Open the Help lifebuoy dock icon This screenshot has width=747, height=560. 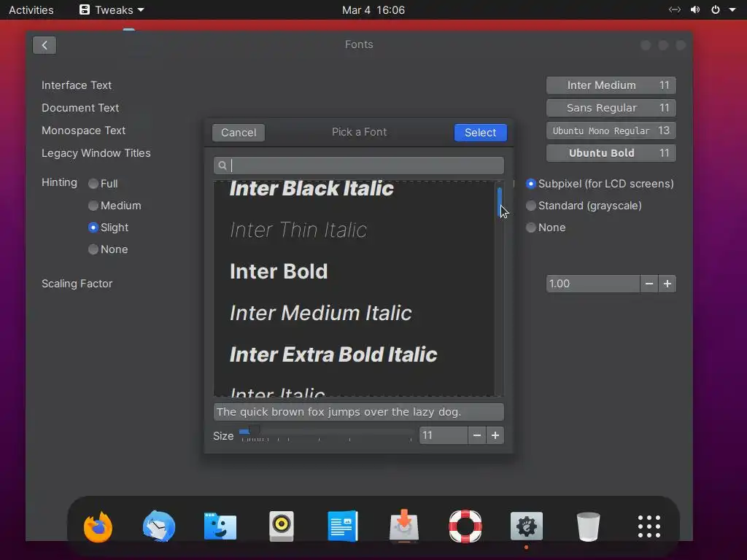click(465, 526)
